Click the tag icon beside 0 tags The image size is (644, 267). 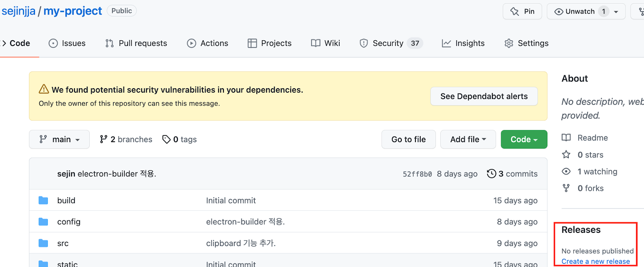pyautogui.click(x=166, y=139)
